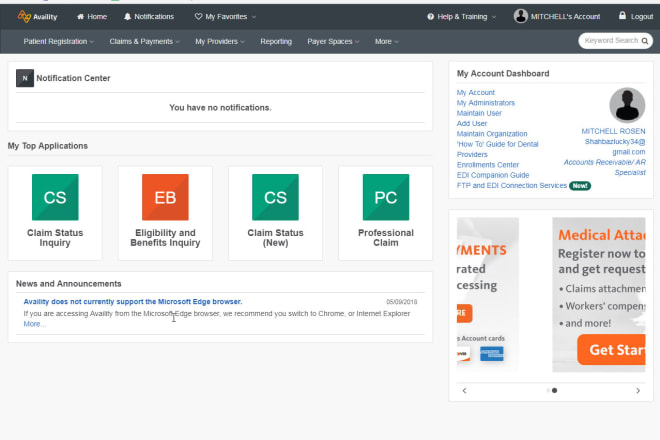Click Accounts Receivable/AR Specialist title

[604, 167]
